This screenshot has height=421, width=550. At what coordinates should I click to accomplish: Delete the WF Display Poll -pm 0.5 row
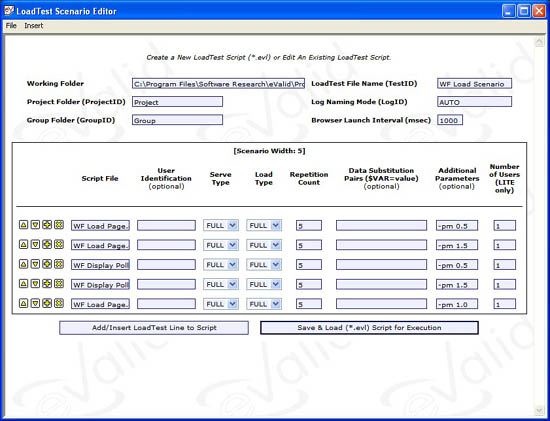tap(59, 264)
